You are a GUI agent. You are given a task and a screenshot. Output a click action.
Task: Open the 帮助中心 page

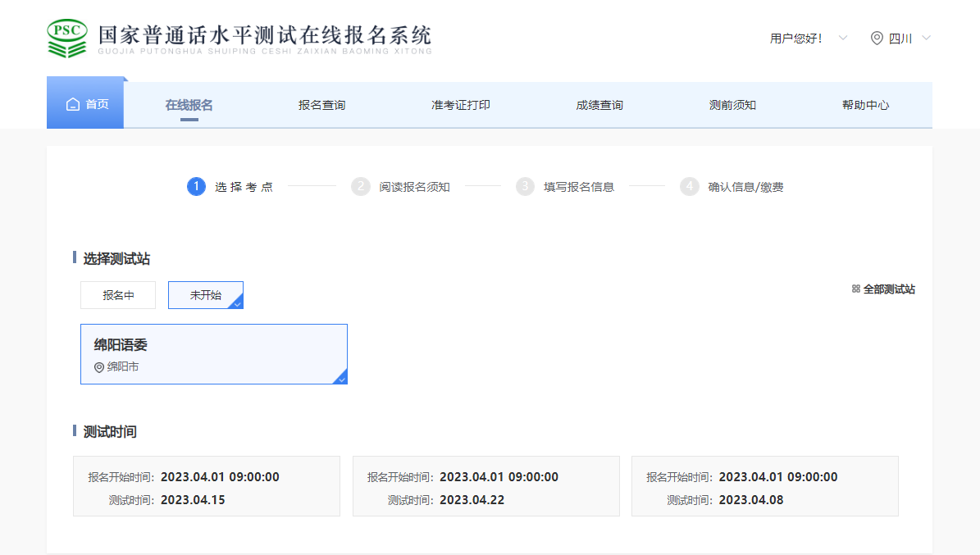click(865, 105)
